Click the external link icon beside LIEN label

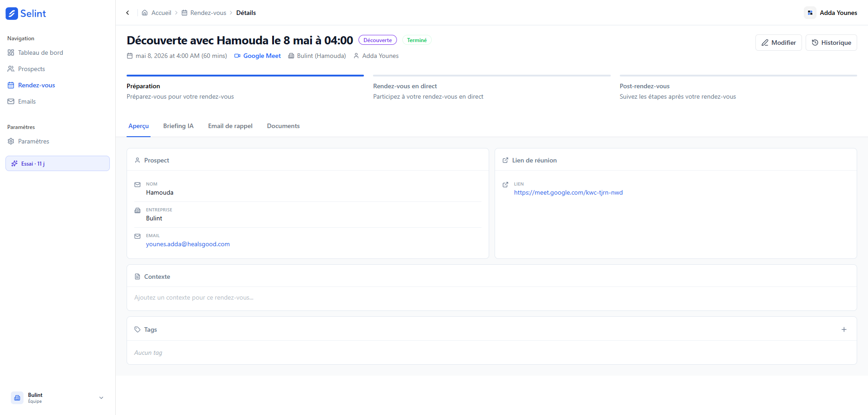tap(505, 185)
